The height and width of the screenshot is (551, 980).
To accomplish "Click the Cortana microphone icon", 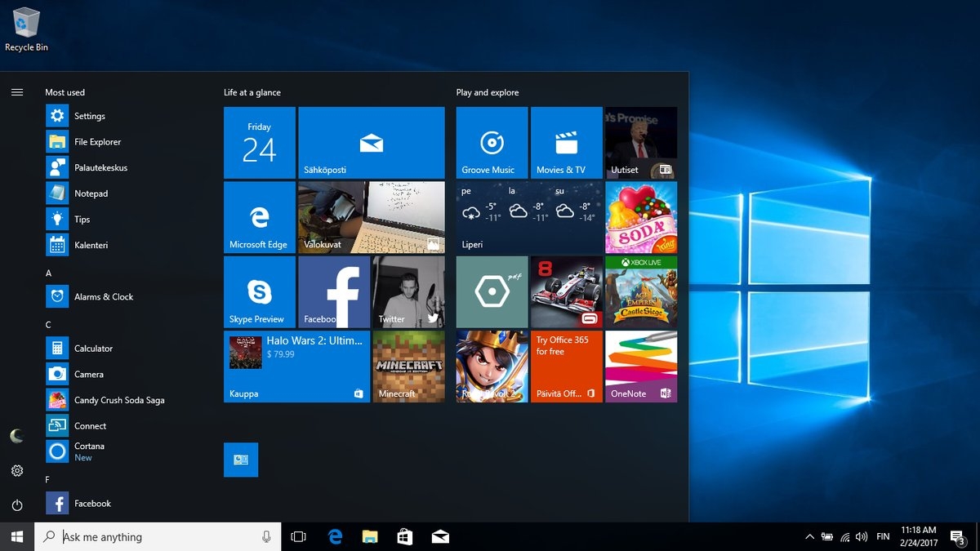I will pyautogui.click(x=266, y=536).
